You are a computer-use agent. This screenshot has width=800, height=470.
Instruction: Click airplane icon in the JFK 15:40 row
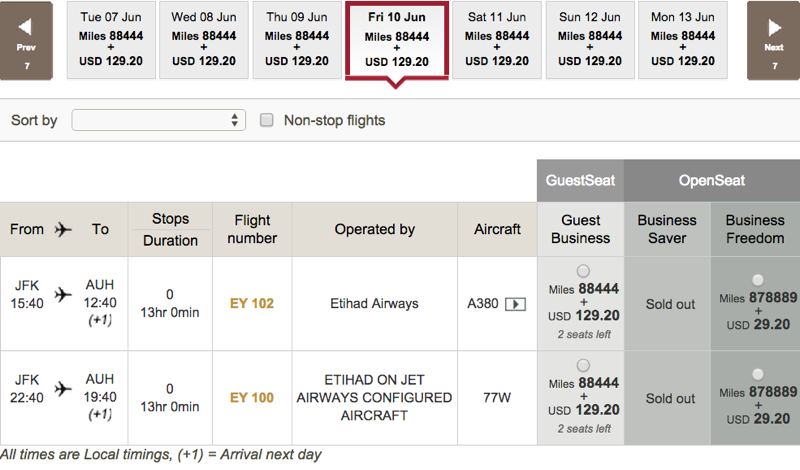pos(63,294)
